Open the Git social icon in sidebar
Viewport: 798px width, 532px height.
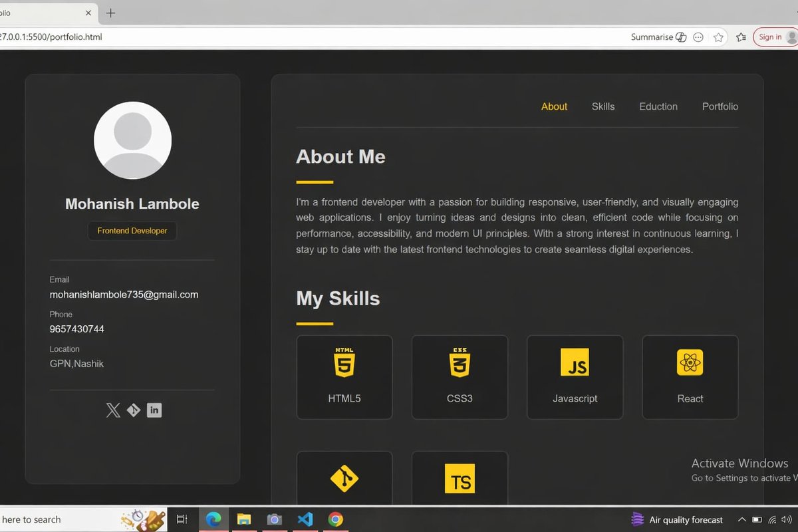click(x=134, y=410)
